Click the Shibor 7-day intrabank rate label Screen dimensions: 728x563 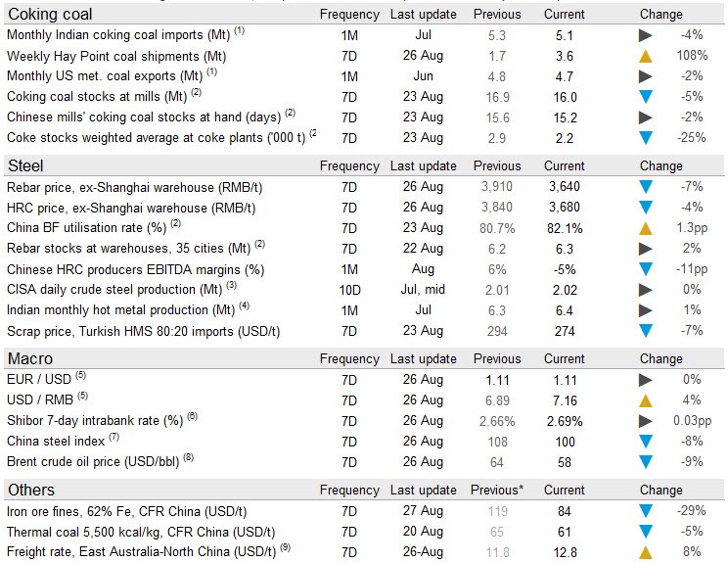coord(95,421)
